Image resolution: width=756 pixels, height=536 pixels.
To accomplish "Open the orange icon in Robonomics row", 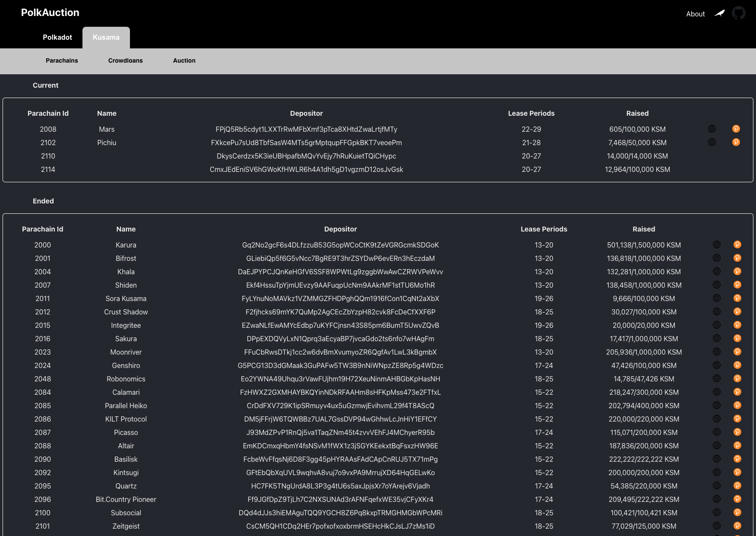I will pos(737,378).
